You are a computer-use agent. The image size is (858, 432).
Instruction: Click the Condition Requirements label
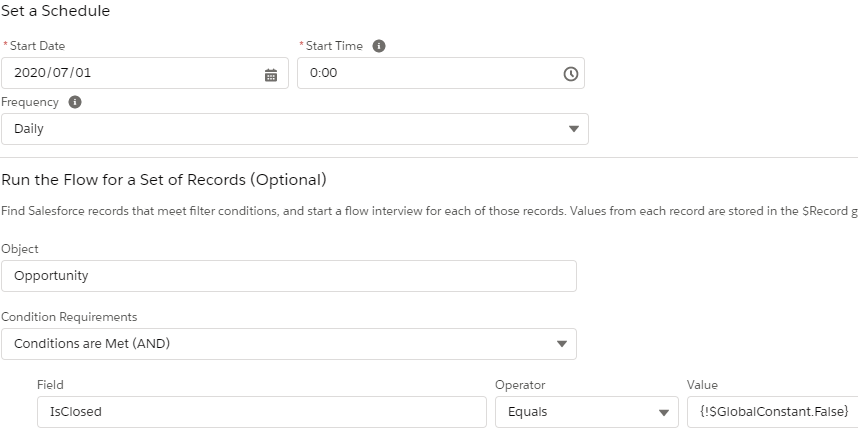pos(69,317)
